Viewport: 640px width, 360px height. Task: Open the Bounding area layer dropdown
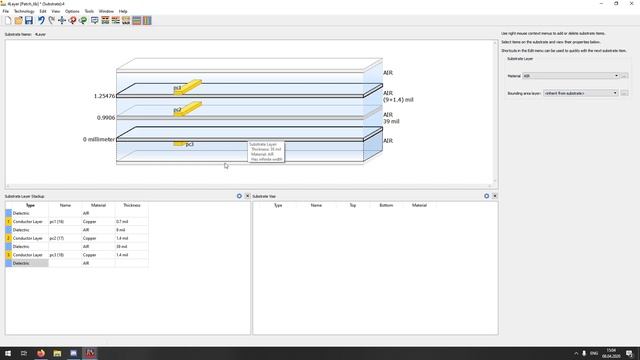(x=580, y=93)
